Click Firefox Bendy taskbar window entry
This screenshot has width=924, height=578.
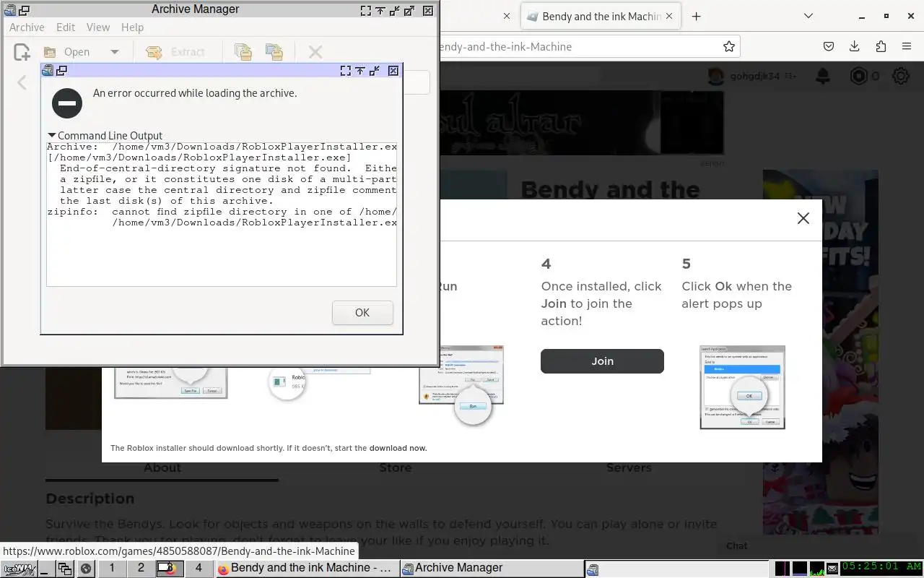click(x=307, y=569)
